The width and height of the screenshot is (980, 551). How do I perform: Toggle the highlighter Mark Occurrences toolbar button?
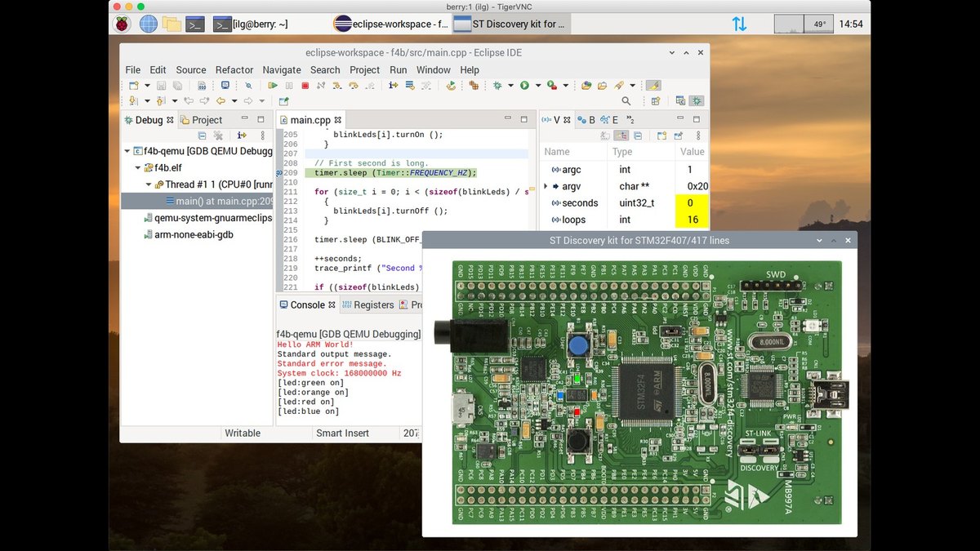pyautogui.click(x=653, y=86)
